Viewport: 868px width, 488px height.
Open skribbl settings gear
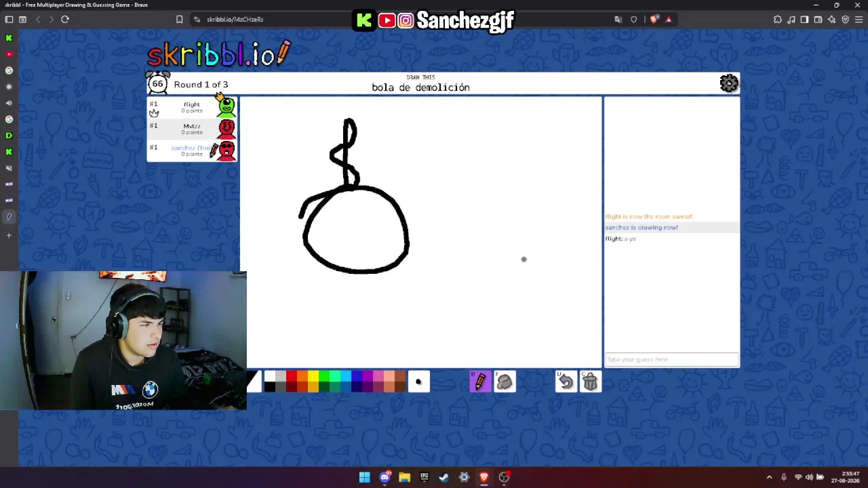[729, 83]
